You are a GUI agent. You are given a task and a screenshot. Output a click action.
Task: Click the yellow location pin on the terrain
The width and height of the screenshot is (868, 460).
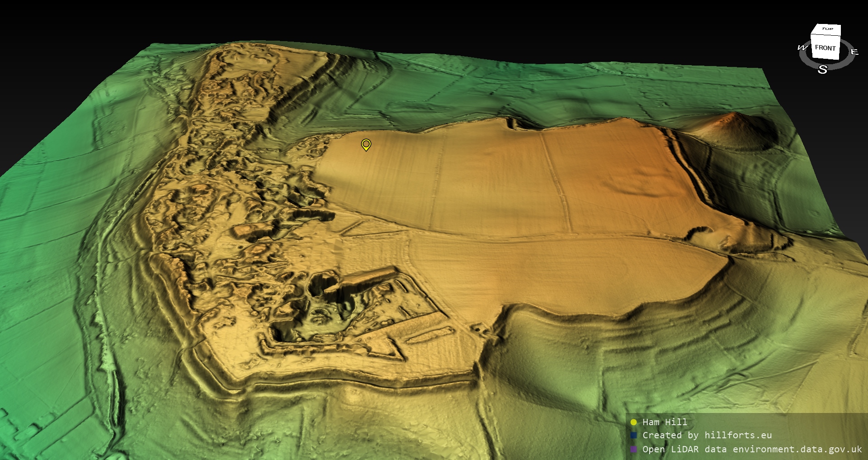tap(366, 144)
